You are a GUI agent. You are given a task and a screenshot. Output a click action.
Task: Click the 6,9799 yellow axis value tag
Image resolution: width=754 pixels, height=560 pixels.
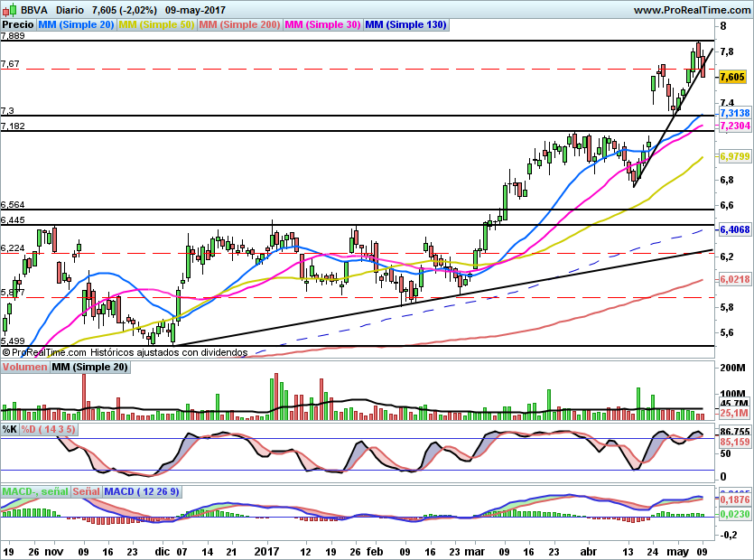tap(735, 157)
